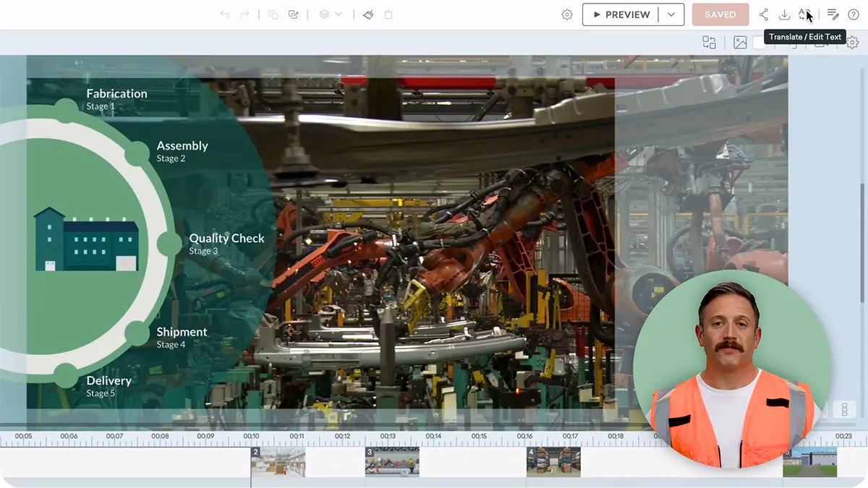Click timeline scene thumbnail 2
The height and width of the screenshot is (488, 868).
pos(278,462)
